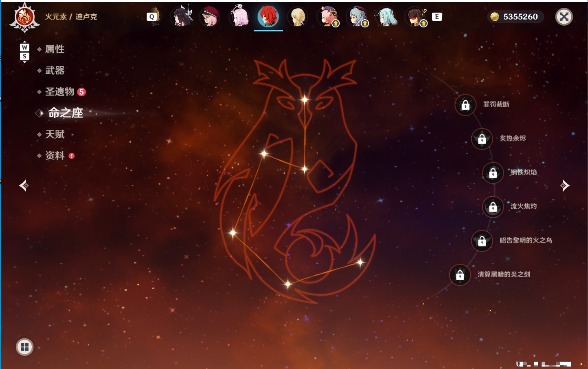Close the character screen with X
588x369 pixels.
tap(564, 17)
